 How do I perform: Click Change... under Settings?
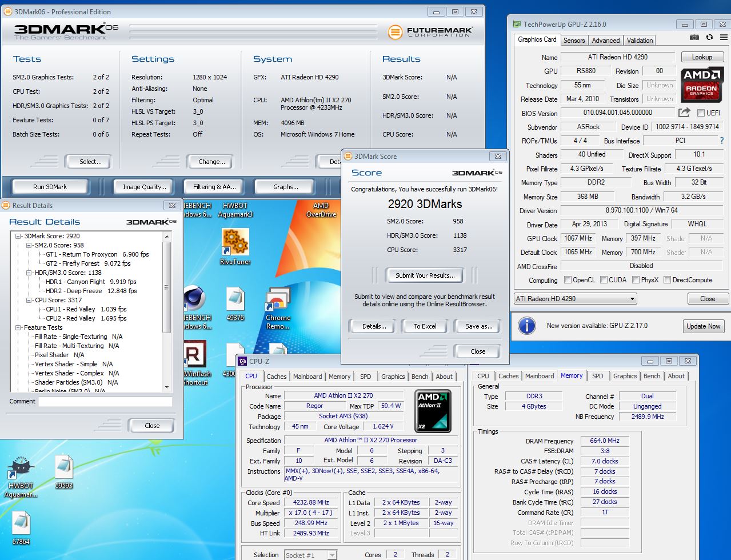tap(211, 162)
